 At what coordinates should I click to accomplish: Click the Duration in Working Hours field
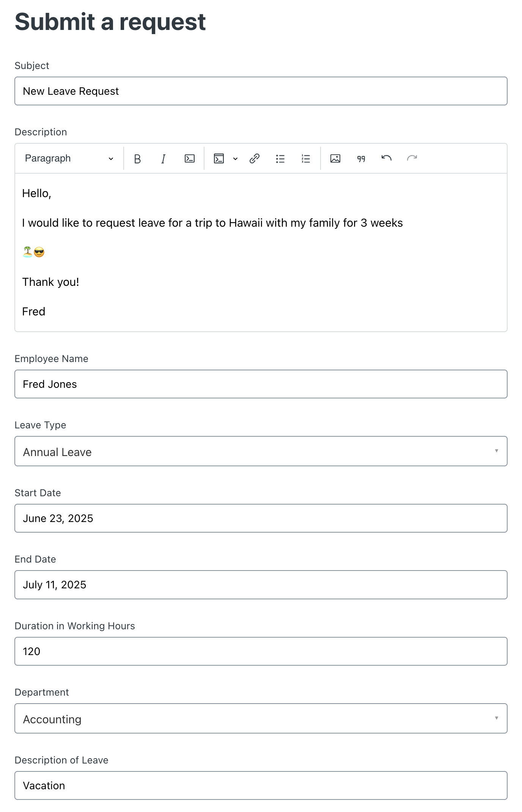point(261,651)
